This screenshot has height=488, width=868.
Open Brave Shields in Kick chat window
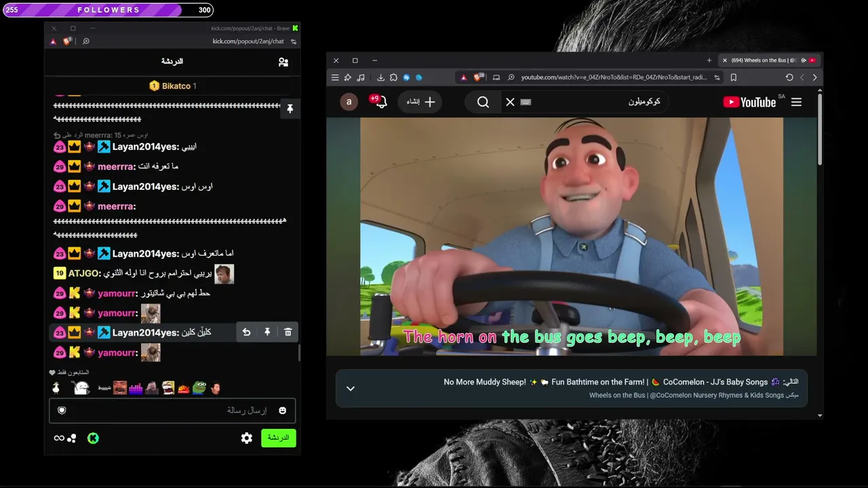67,41
